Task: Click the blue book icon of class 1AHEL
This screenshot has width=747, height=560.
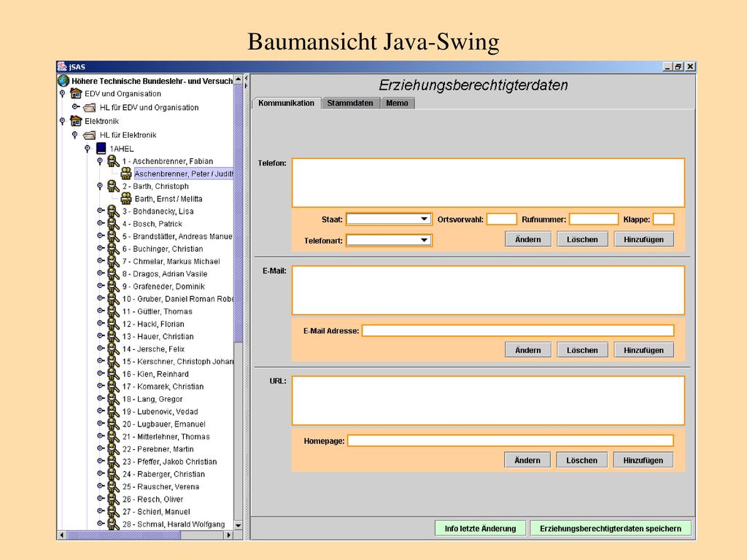Action: tap(101, 149)
